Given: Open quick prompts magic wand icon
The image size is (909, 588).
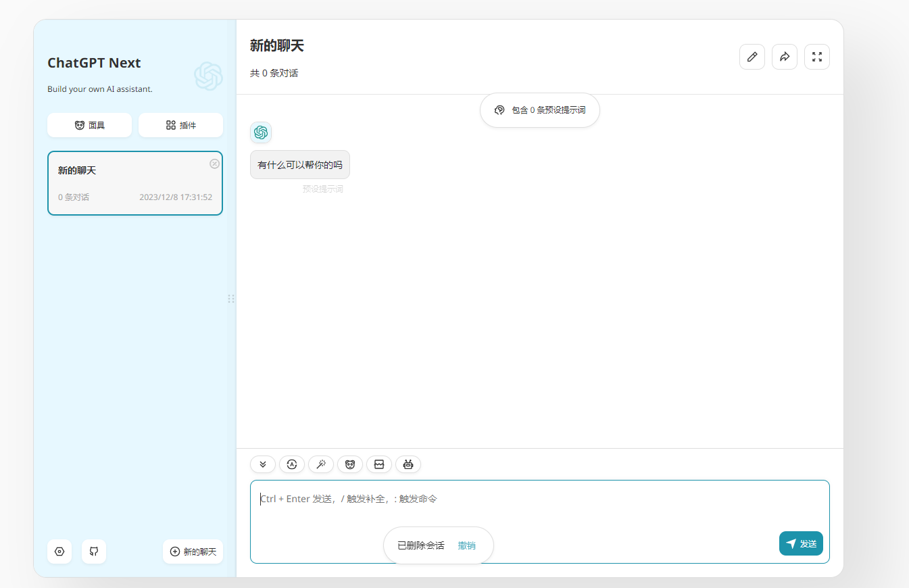Looking at the screenshot, I should 321,464.
